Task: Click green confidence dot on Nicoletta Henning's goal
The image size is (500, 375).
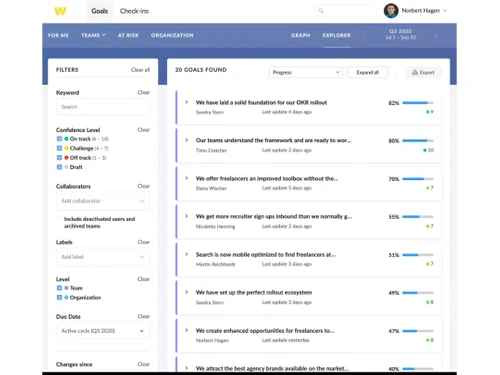Action: pyautogui.click(x=427, y=226)
